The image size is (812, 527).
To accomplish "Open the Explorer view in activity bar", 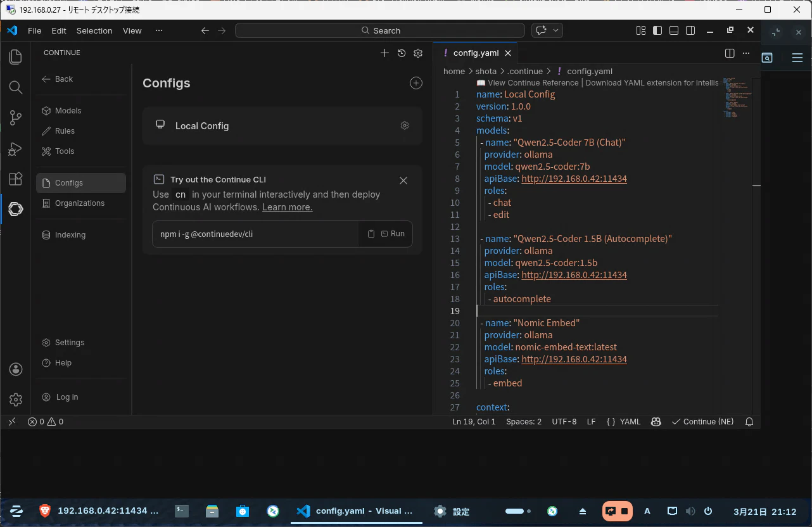I will pyautogui.click(x=16, y=57).
